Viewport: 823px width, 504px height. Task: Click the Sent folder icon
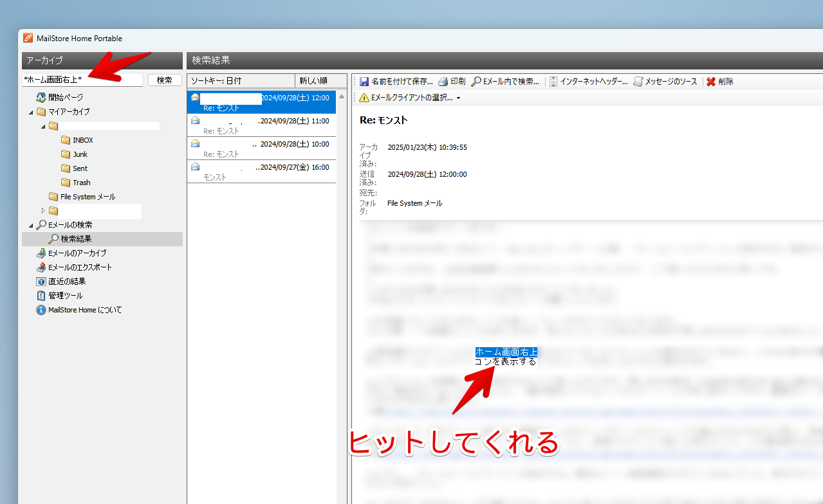coord(66,168)
